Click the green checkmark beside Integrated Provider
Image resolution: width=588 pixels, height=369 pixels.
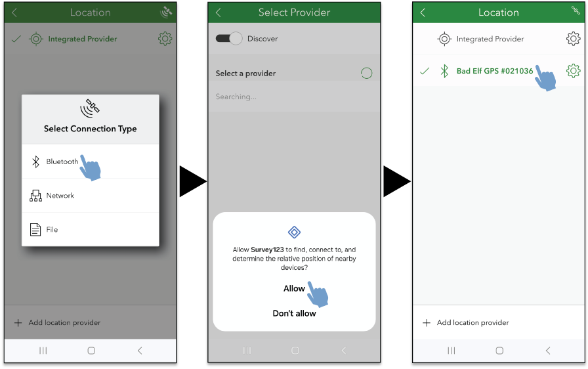pyautogui.click(x=16, y=39)
